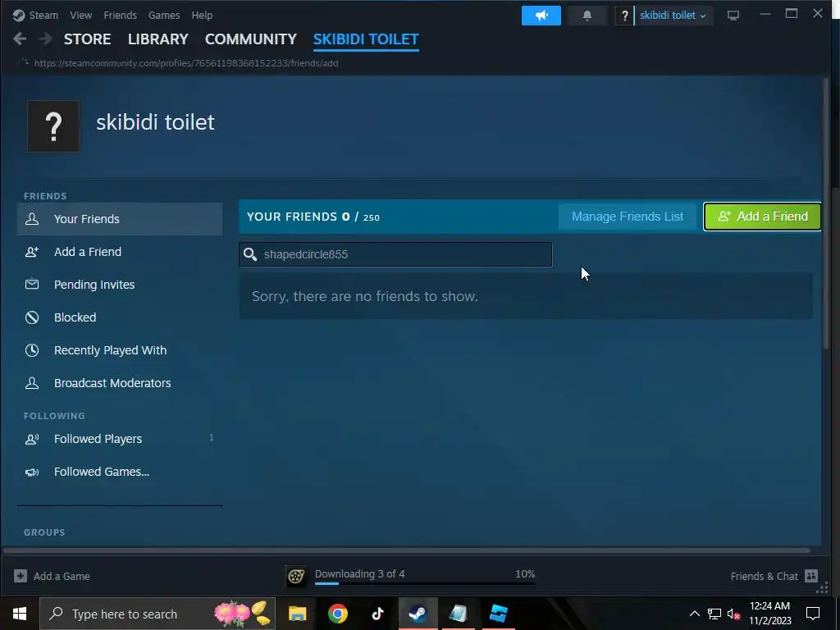The height and width of the screenshot is (630, 840).
Task: Click the skibidi toilet profile name
Action: pos(155,122)
